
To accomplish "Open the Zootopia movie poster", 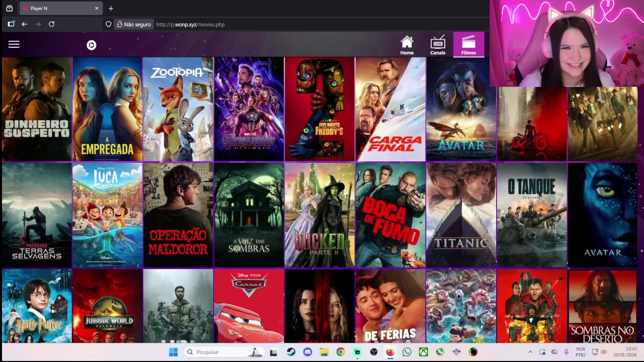I will 178,109.
